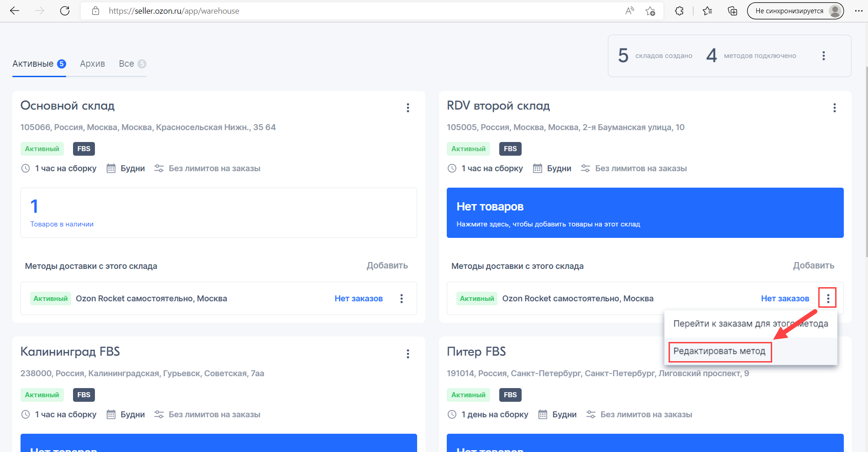Viewport: 868px width, 452px height.
Task: Go back with the browser back arrow
Action: [15, 11]
